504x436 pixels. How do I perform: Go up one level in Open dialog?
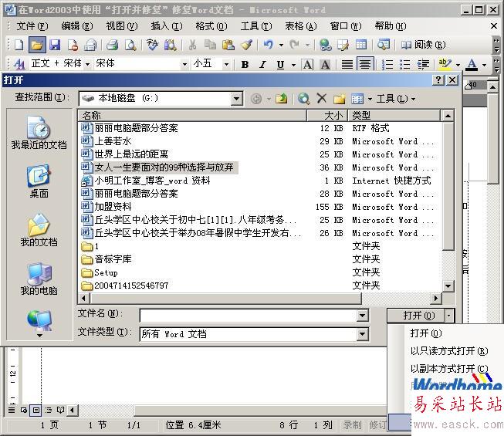(x=282, y=99)
